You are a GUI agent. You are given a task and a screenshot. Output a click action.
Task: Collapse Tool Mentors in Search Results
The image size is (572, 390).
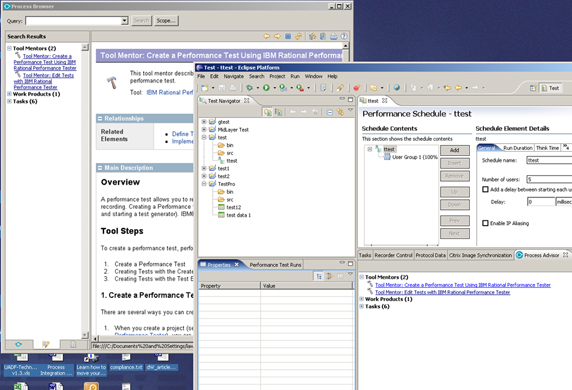[9, 48]
